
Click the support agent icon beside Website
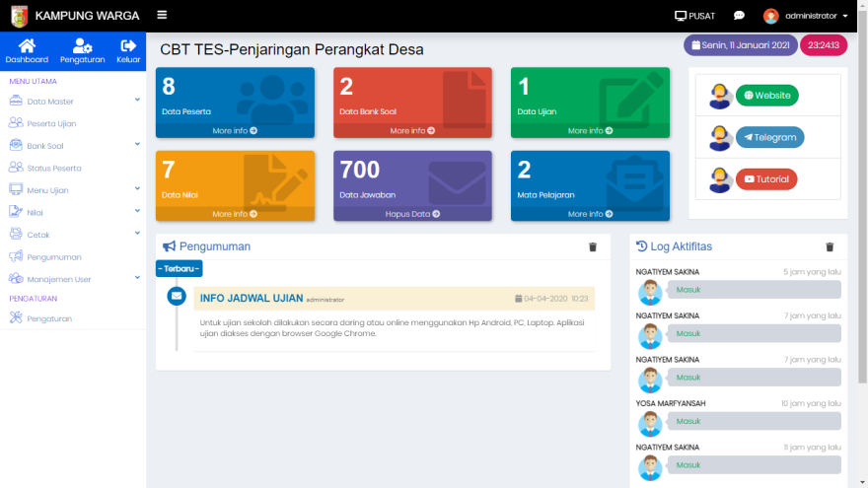pyautogui.click(x=719, y=96)
